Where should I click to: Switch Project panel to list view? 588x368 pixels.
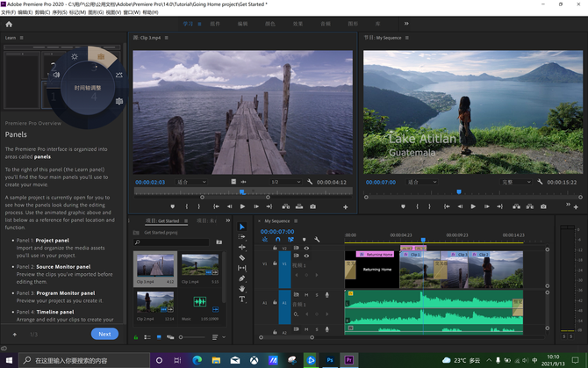click(147, 337)
